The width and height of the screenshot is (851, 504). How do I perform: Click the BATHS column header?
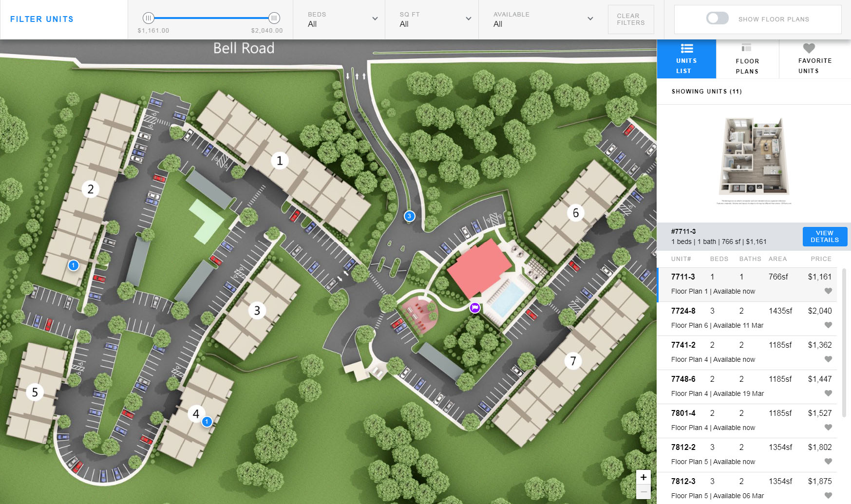tap(750, 259)
